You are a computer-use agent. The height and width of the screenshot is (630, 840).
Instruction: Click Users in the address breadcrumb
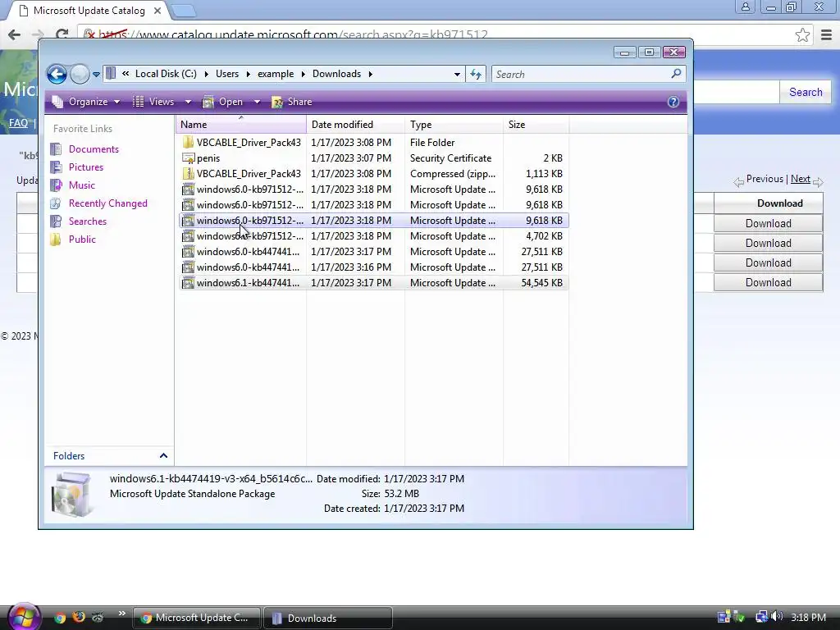(227, 74)
